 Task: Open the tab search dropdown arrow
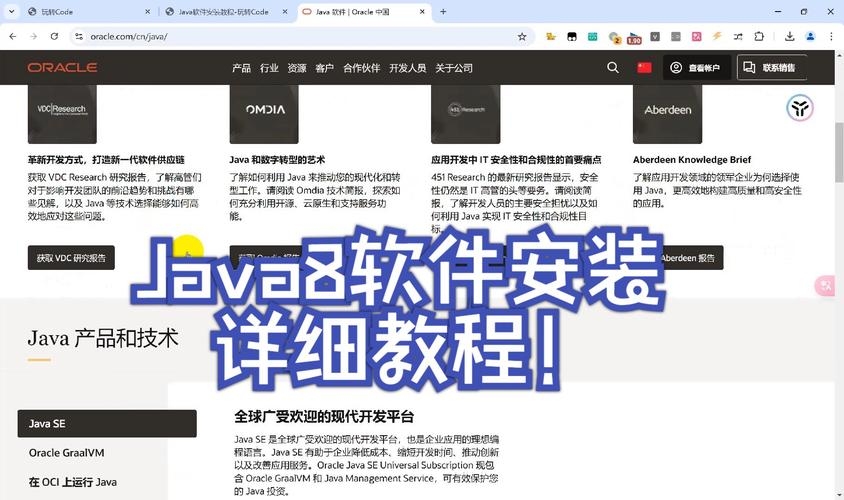pyautogui.click(x=12, y=11)
